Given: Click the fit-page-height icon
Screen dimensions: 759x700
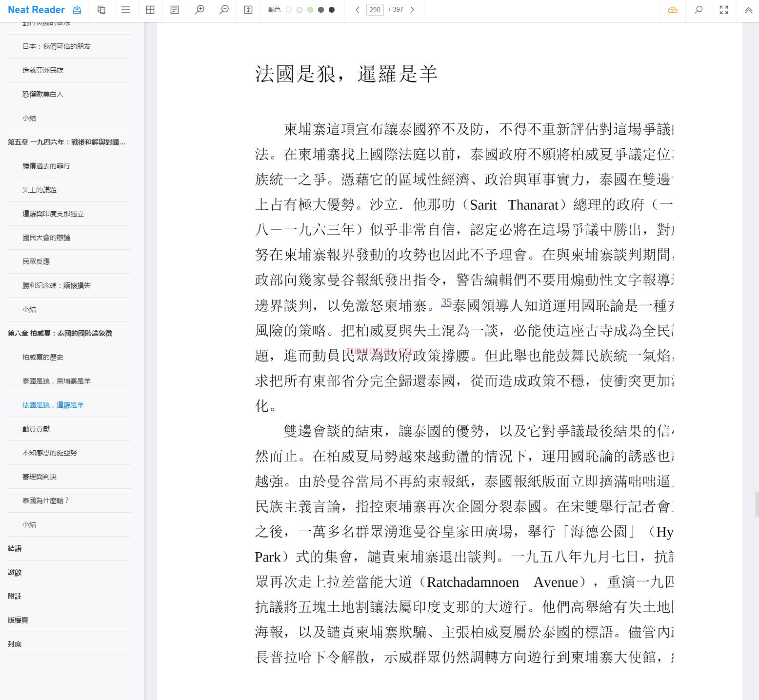Looking at the screenshot, I should click(x=248, y=10).
